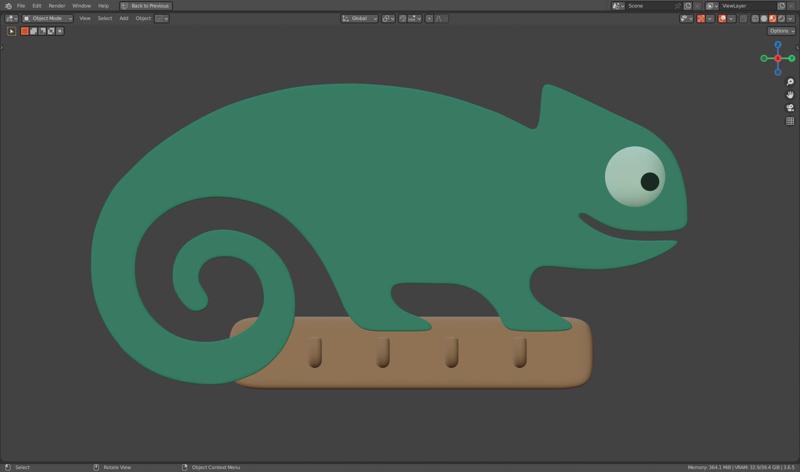The image size is (800, 472).
Task: Open the Render menu
Action: [x=57, y=6]
